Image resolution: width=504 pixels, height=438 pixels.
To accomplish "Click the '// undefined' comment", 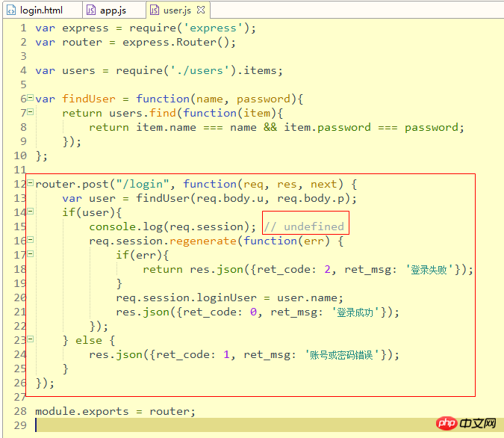I will point(304,226).
